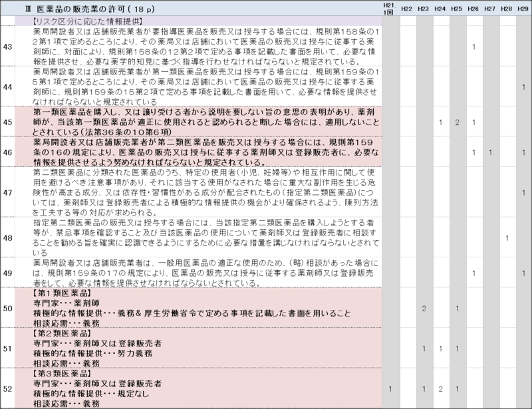Select row number 46
Screen dimensions: 532x409
click(7, 152)
